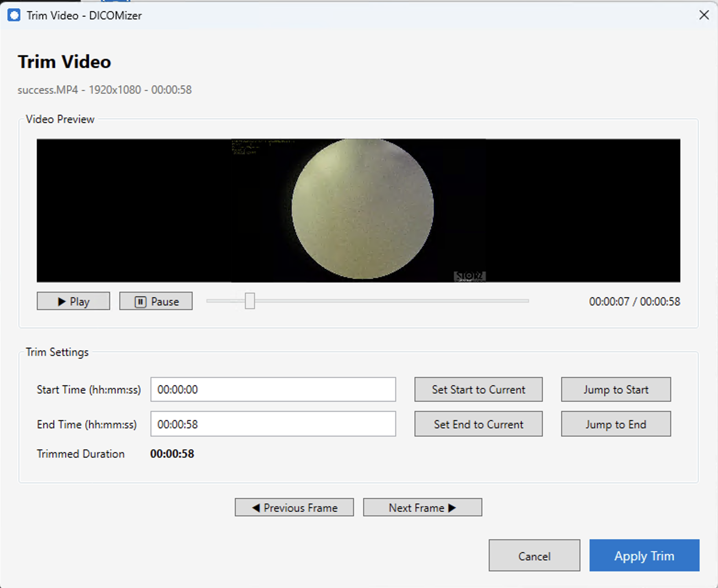Click the left-pointing arrow on Previous Frame
The width and height of the screenshot is (718, 588).
click(256, 507)
